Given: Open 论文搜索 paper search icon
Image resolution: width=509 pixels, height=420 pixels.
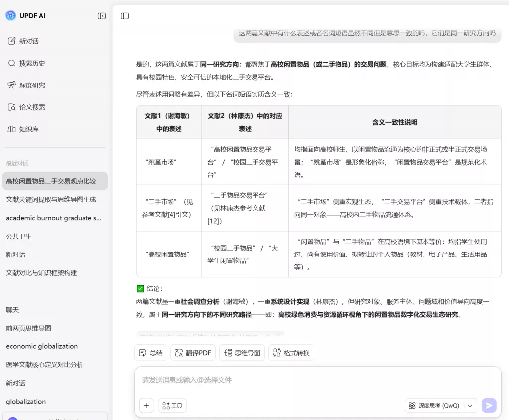Looking at the screenshot, I should (12, 107).
